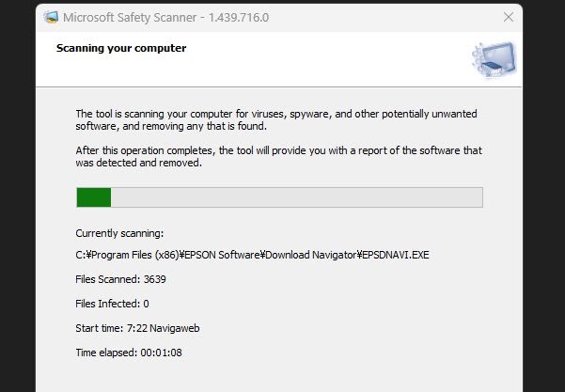Click the green filled portion of the progress bar
565x392 pixels.
pyautogui.click(x=94, y=197)
